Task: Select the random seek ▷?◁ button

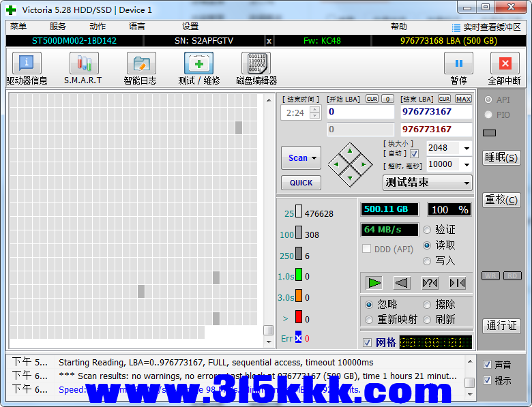Action: click(430, 283)
